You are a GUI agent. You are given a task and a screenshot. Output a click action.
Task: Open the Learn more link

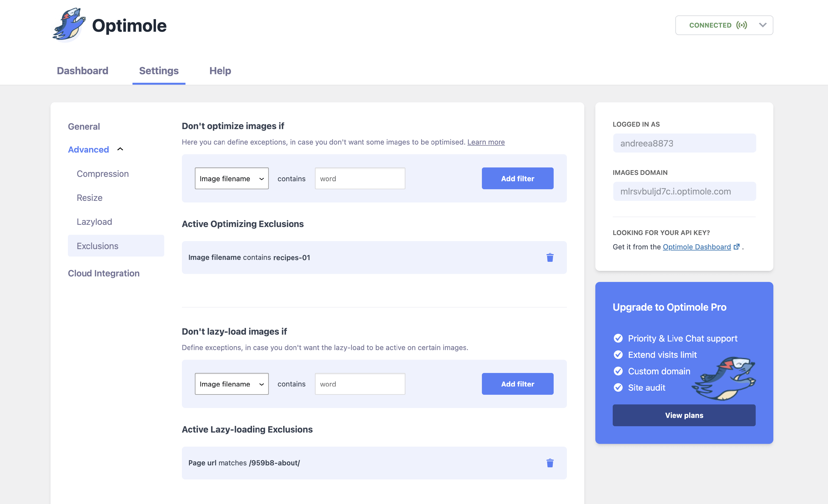485,142
